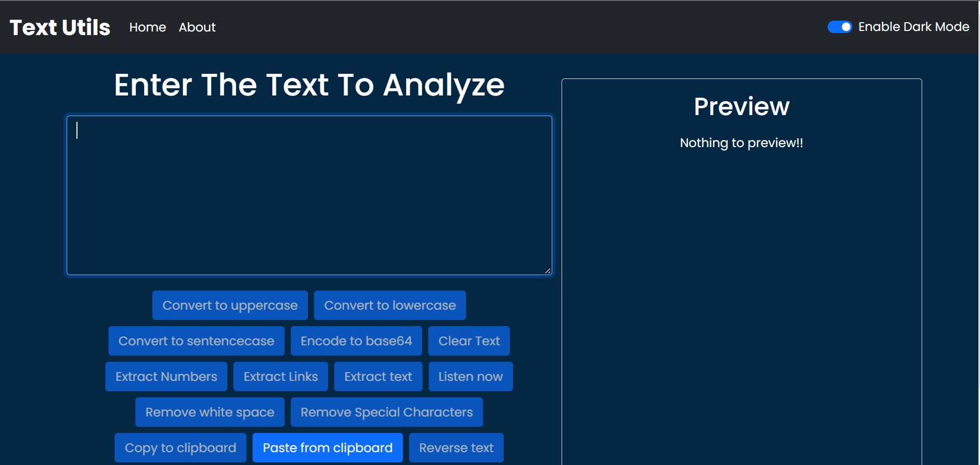
Task: Encode the text to base64
Action: [356, 341]
